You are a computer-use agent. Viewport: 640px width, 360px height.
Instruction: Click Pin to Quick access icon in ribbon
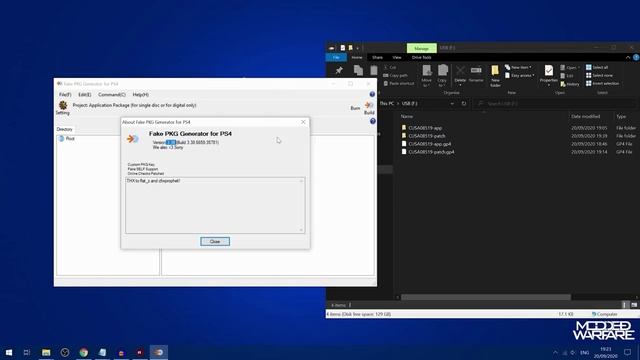339,71
